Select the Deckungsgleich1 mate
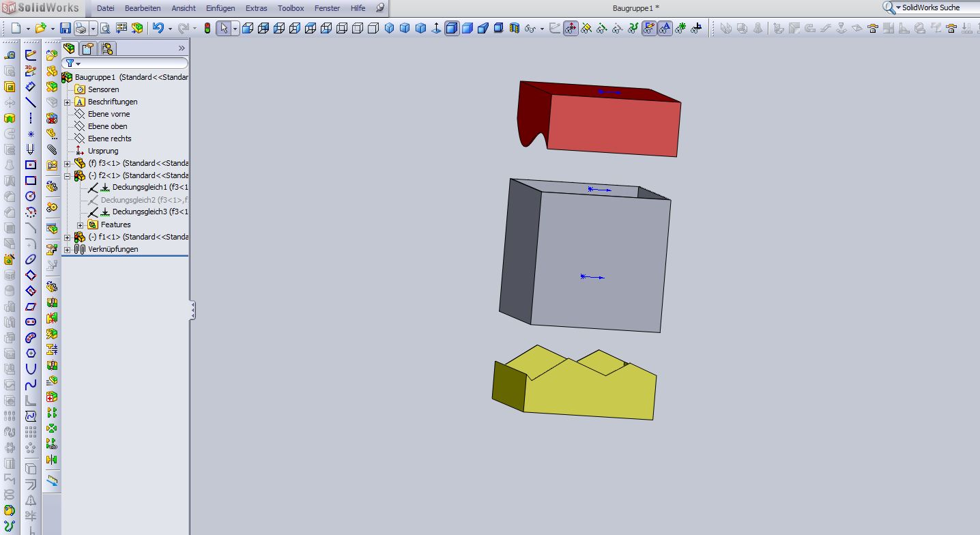Viewport: 980px width, 535px height. [x=138, y=187]
